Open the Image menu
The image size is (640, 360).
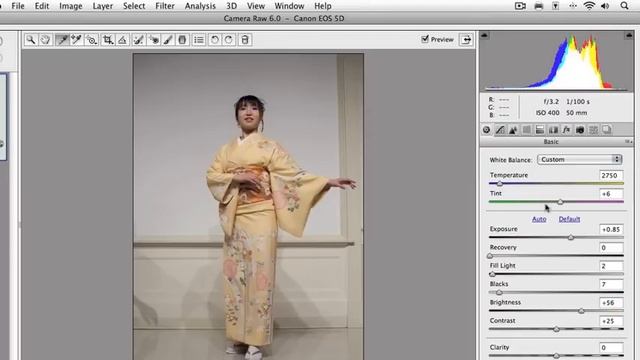click(x=71, y=6)
